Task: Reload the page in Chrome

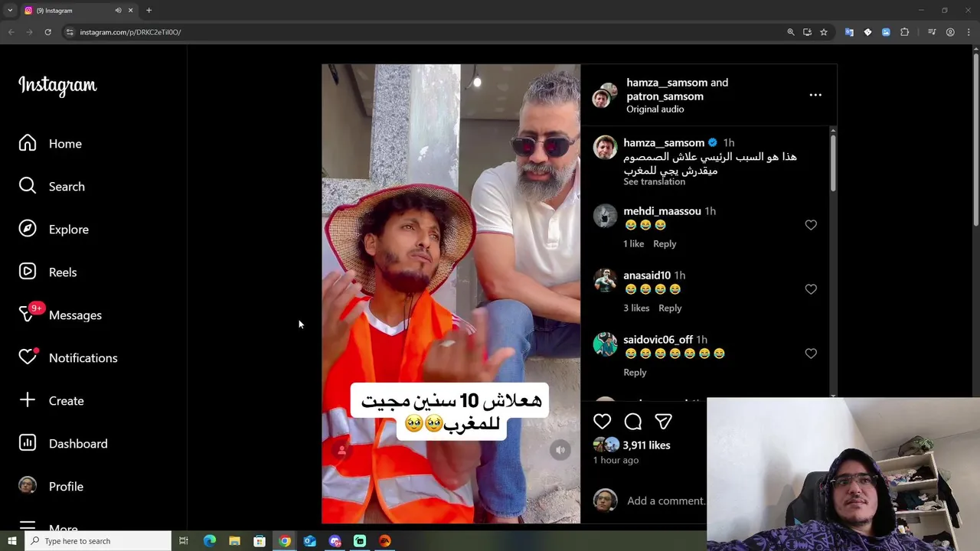Action: tap(47, 32)
